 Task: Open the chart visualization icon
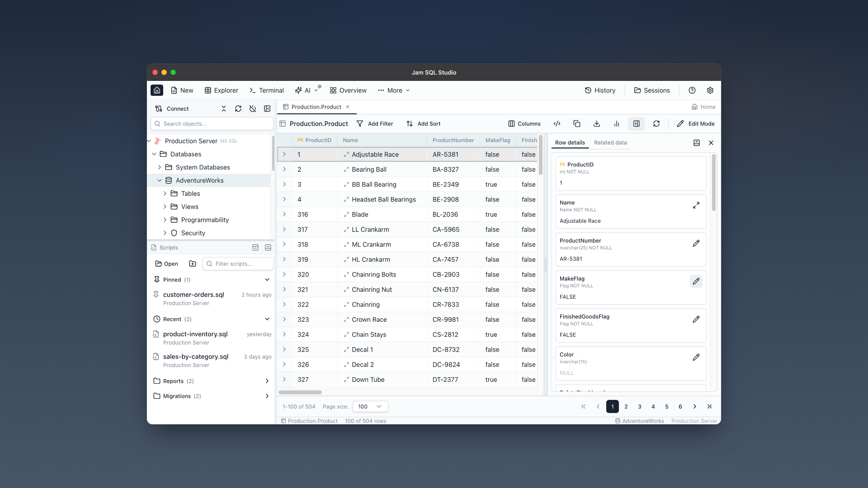pyautogui.click(x=617, y=123)
